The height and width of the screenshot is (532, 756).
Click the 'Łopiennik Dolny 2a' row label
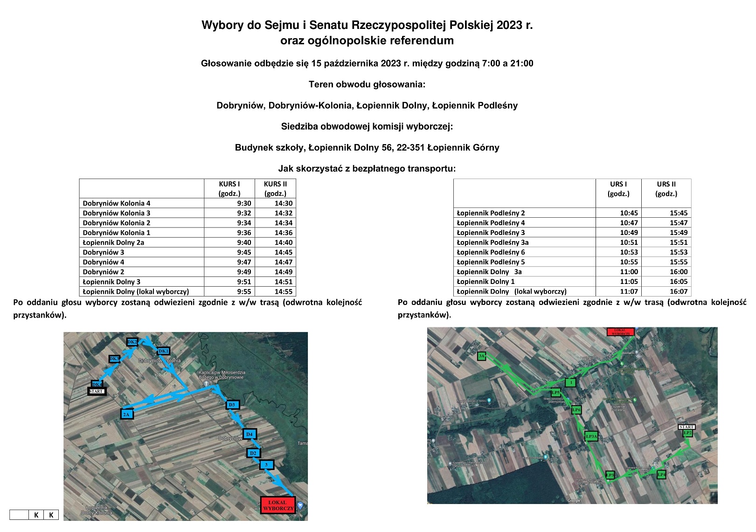click(113, 242)
